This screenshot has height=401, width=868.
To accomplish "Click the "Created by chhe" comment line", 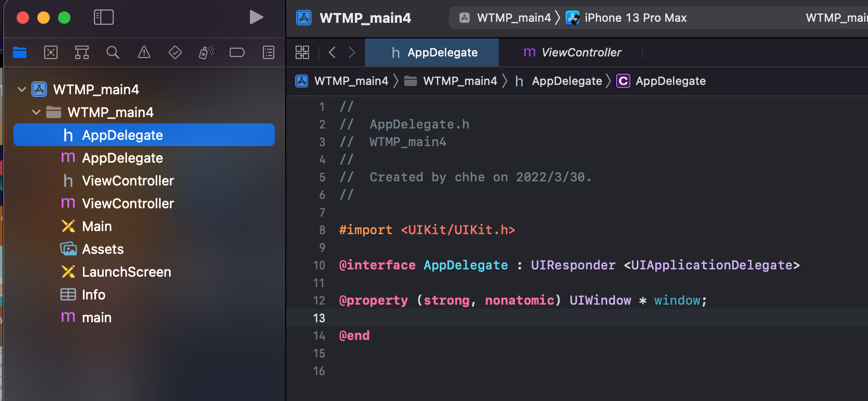I will 465,177.
